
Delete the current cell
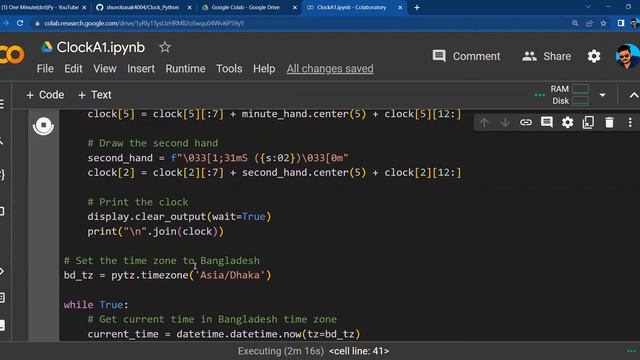tap(609, 122)
